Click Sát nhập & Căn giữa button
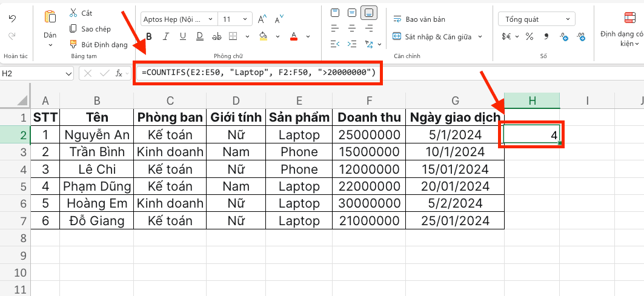644x296 pixels. pyautogui.click(x=432, y=36)
